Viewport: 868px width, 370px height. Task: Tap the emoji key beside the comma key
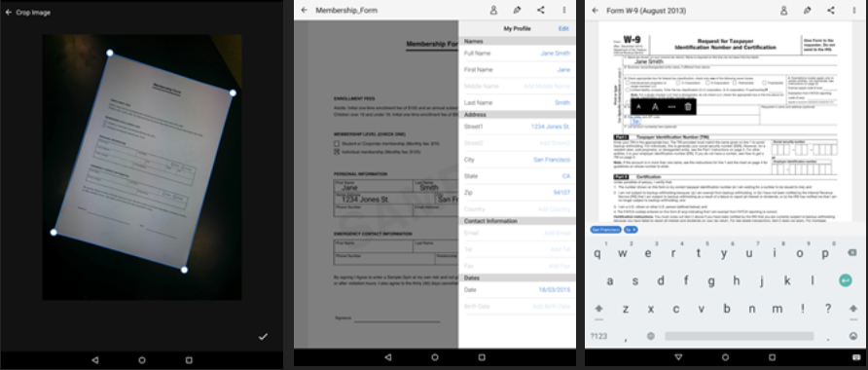[650, 336]
